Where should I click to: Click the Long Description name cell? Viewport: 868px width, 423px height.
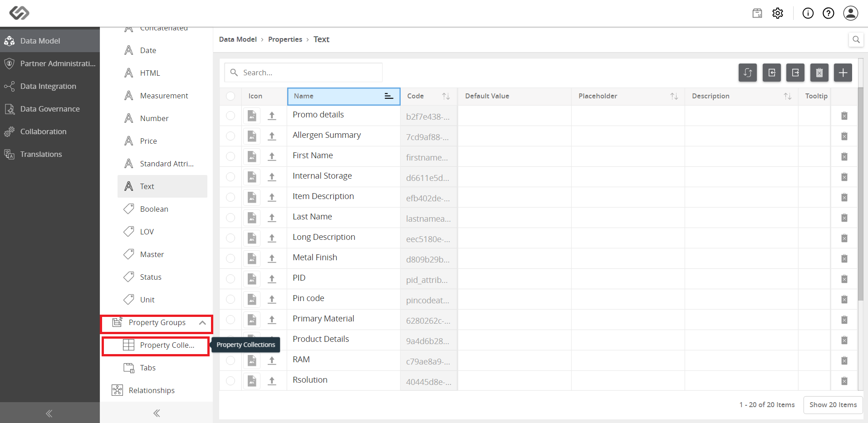coord(343,238)
